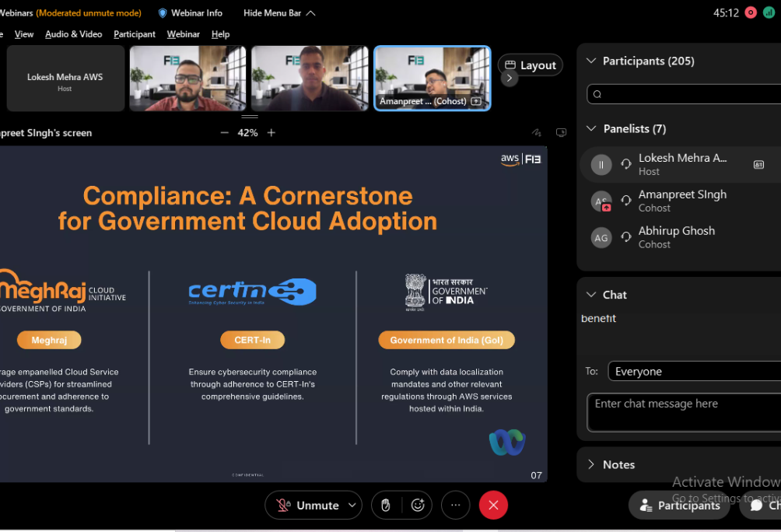Click the green connection statistics icon

pyautogui.click(x=769, y=12)
